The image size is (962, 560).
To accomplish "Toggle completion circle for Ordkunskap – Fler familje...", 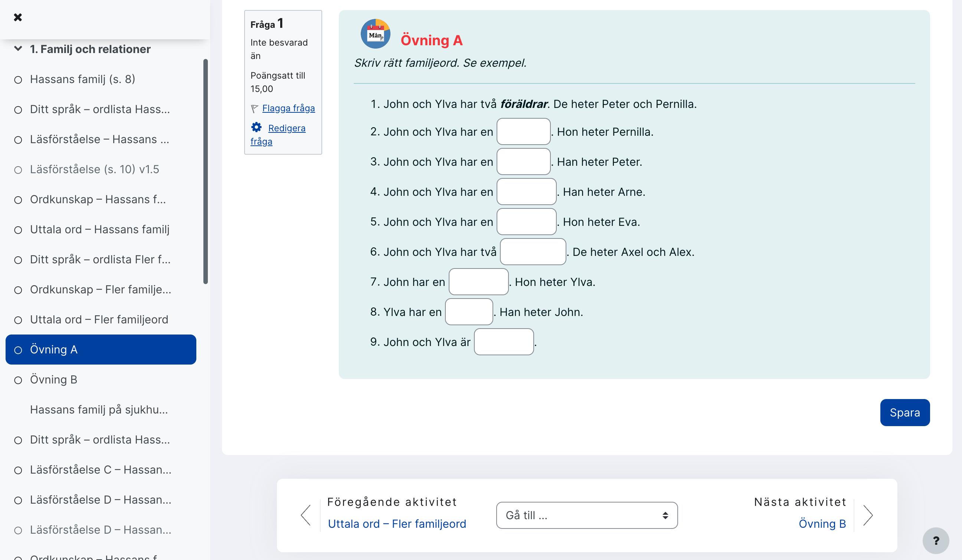I will 18,290.
